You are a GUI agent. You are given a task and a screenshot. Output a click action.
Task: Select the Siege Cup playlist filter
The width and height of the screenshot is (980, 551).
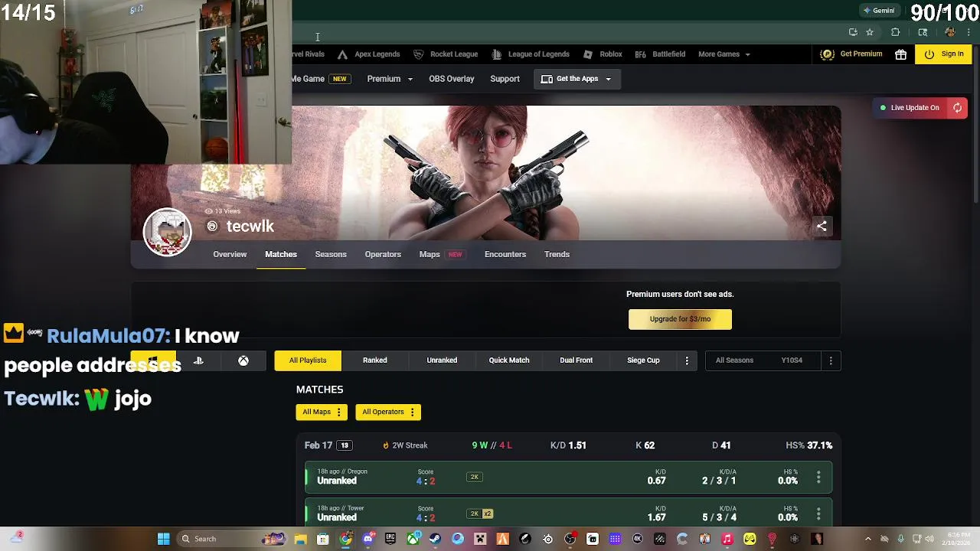point(643,360)
